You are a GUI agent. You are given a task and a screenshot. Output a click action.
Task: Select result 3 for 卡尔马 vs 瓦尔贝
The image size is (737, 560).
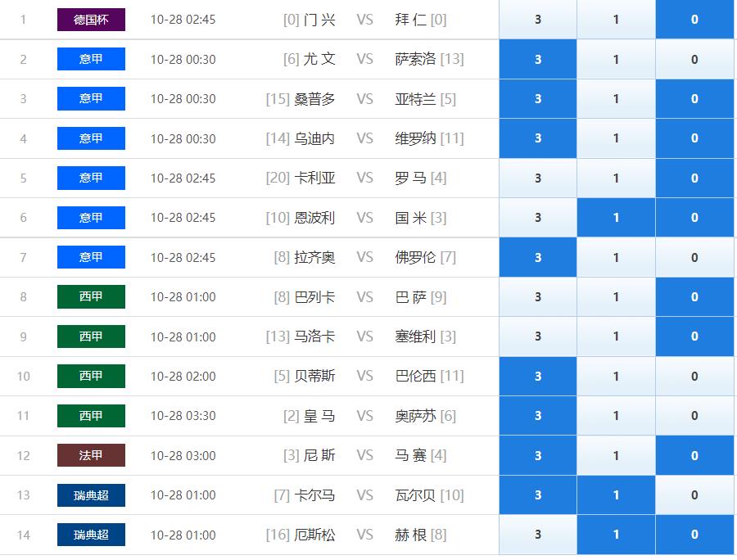point(538,495)
